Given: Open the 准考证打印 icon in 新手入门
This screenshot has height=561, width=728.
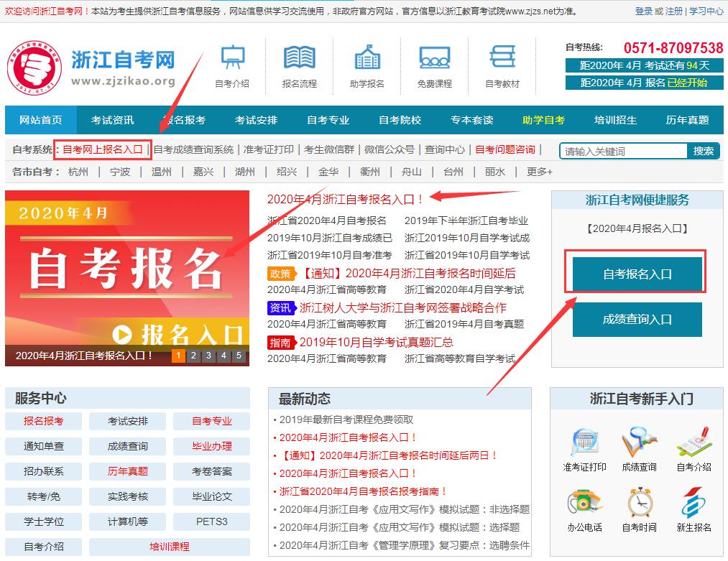Looking at the screenshot, I should (584, 442).
